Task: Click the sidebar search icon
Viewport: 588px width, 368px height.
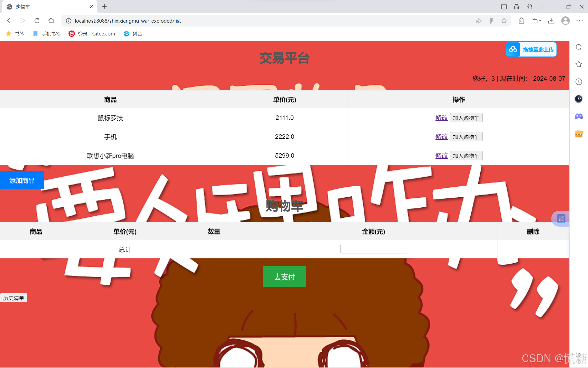Action: point(579,47)
